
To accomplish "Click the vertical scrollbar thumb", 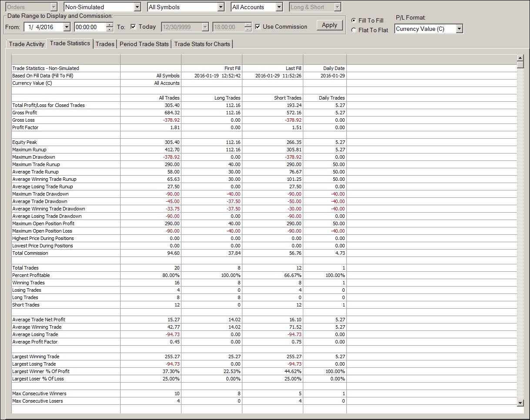I will [520, 65].
